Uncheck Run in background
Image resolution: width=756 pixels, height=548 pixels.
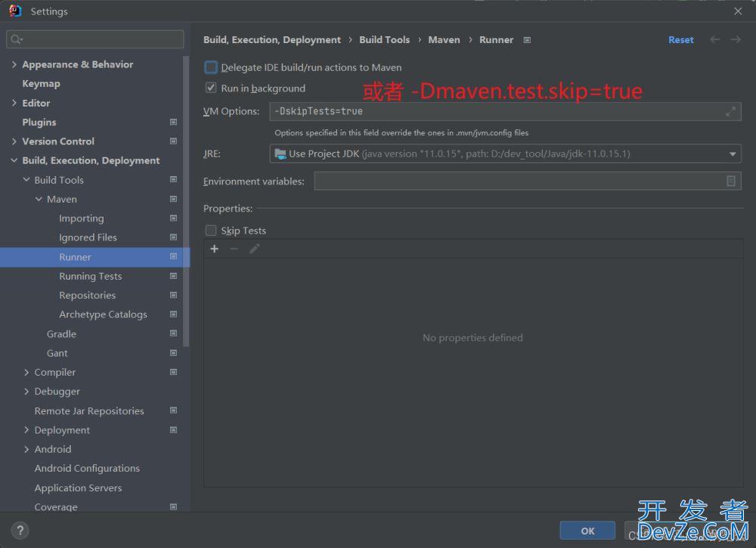pos(211,88)
